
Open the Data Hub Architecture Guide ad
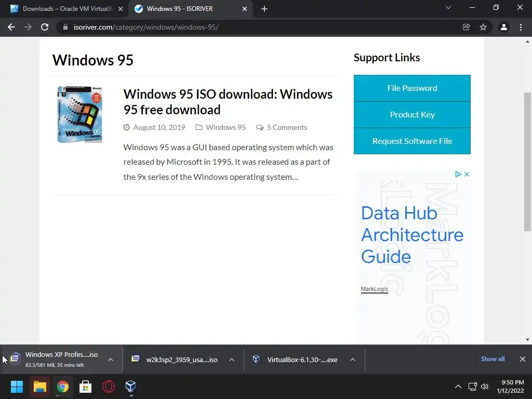(412, 235)
